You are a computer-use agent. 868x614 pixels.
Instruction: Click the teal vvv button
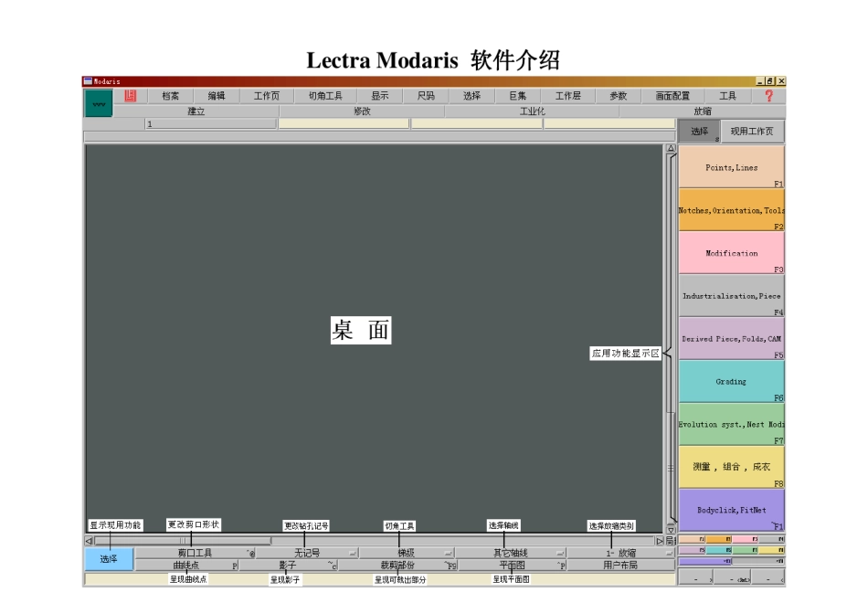[99, 103]
